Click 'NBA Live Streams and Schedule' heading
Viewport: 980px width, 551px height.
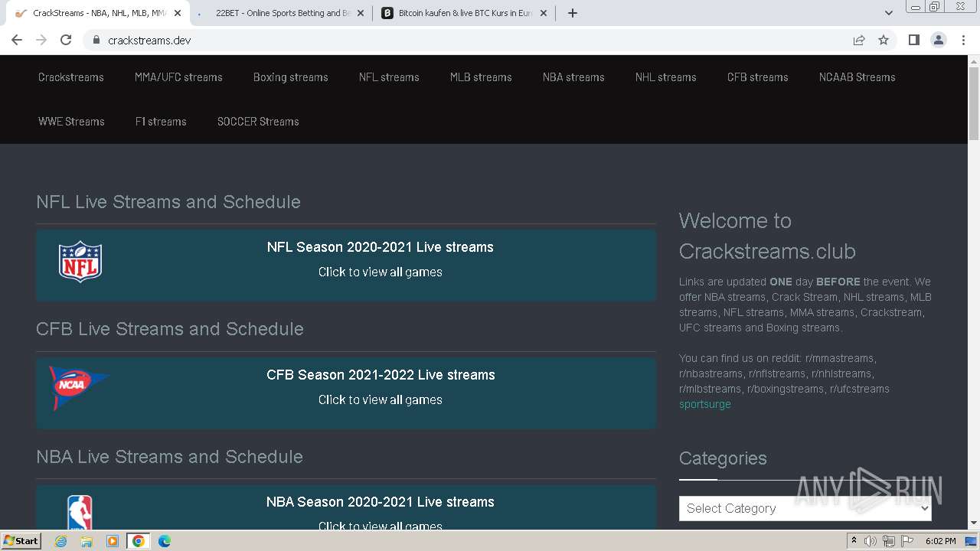[x=169, y=457]
